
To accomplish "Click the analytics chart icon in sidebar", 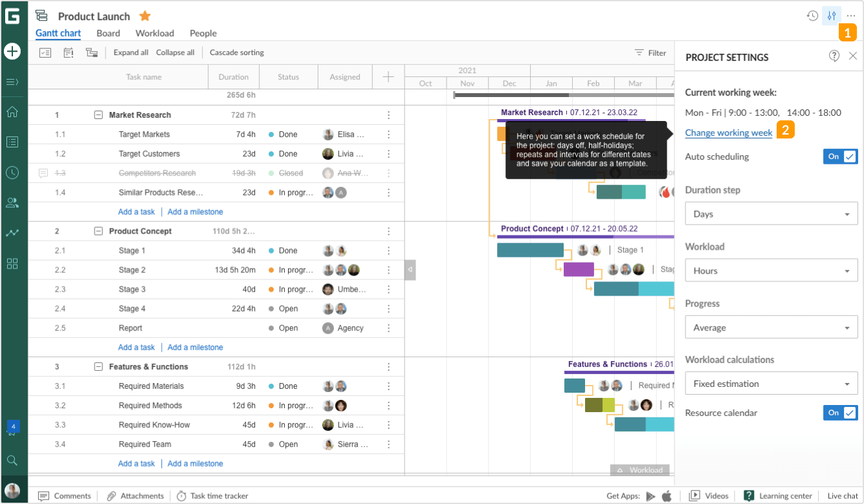I will [13, 231].
